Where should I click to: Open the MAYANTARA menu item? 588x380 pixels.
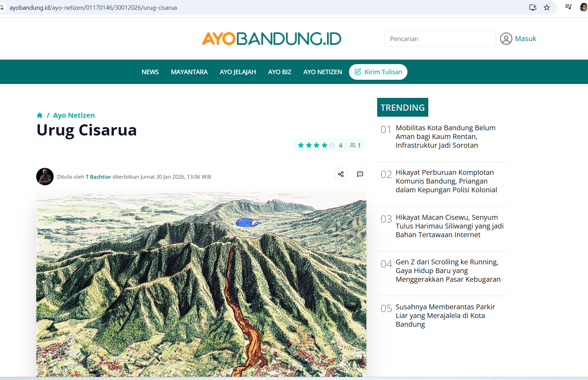click(189, 72)
